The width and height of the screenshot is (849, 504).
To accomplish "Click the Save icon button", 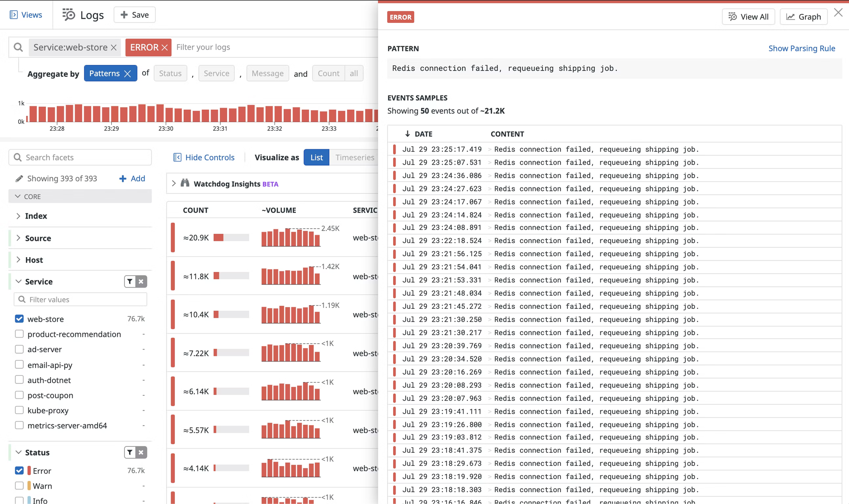I will tap(134, 14).
